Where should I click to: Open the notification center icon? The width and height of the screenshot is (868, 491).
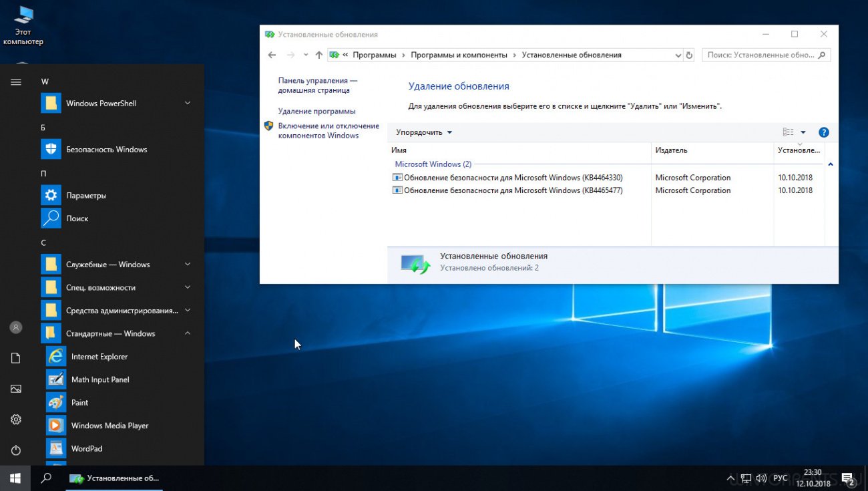pyautogui.click(x=848, y=478)
